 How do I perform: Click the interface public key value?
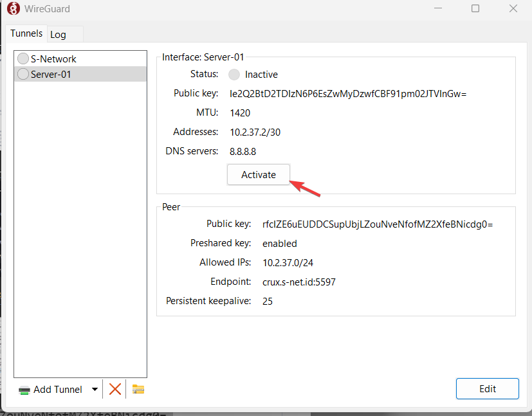coord(348,94)
